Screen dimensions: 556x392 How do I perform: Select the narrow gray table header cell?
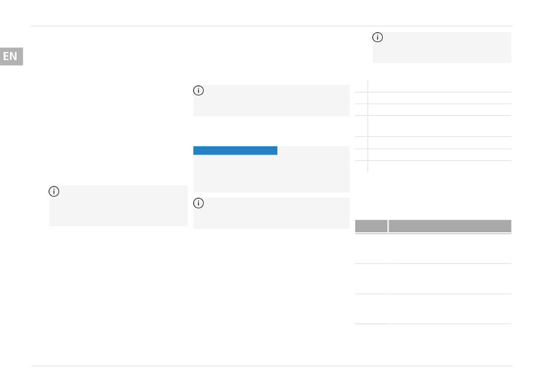(371, 226)
